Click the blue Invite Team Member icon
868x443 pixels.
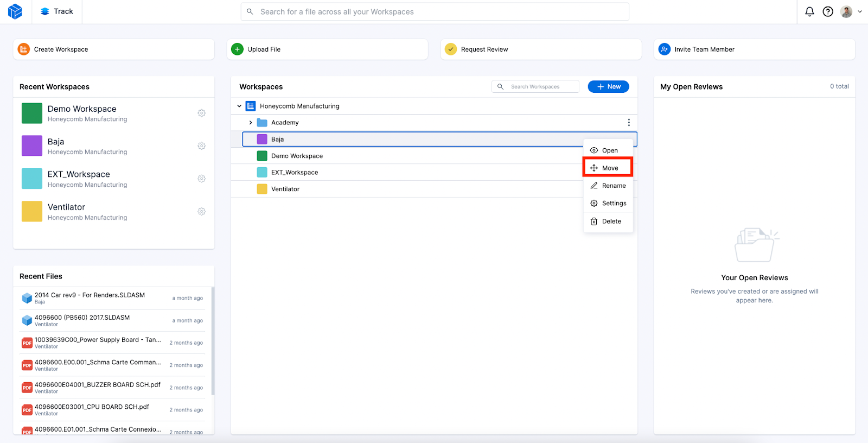[x=665, y=49]
